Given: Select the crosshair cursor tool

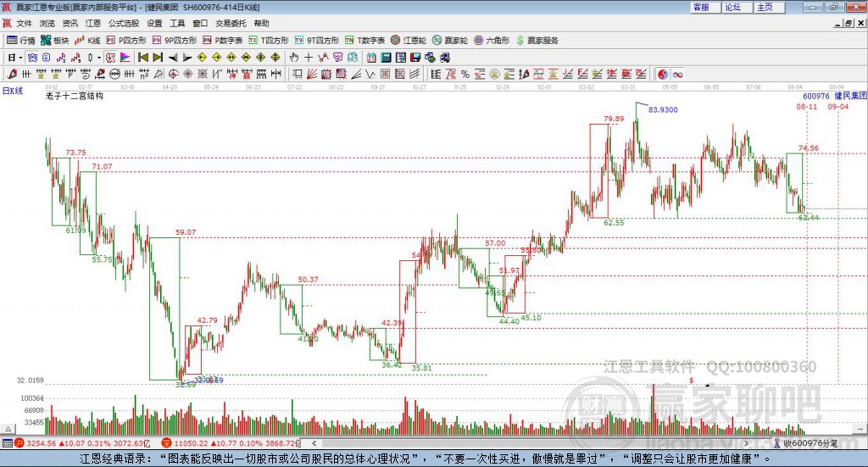Looking at the screenshot, I should tap(309, 58).
